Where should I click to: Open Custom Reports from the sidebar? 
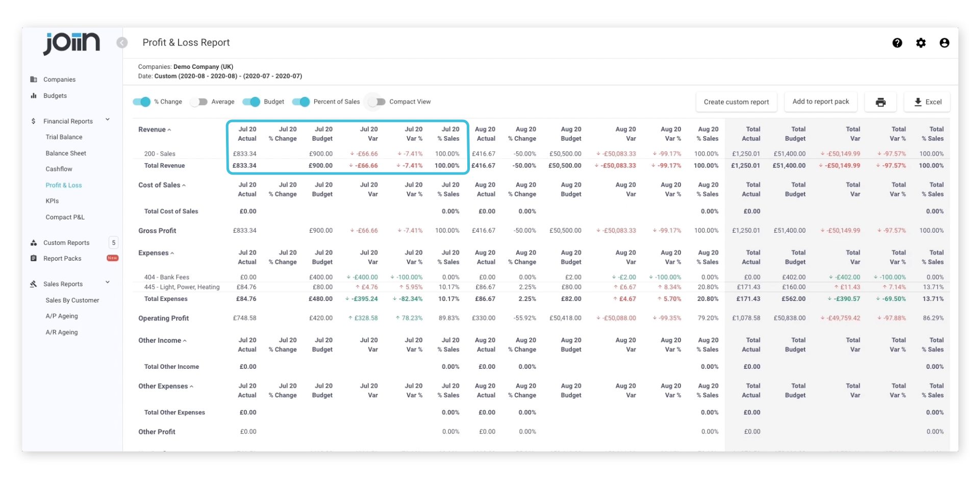pos(67,243)
